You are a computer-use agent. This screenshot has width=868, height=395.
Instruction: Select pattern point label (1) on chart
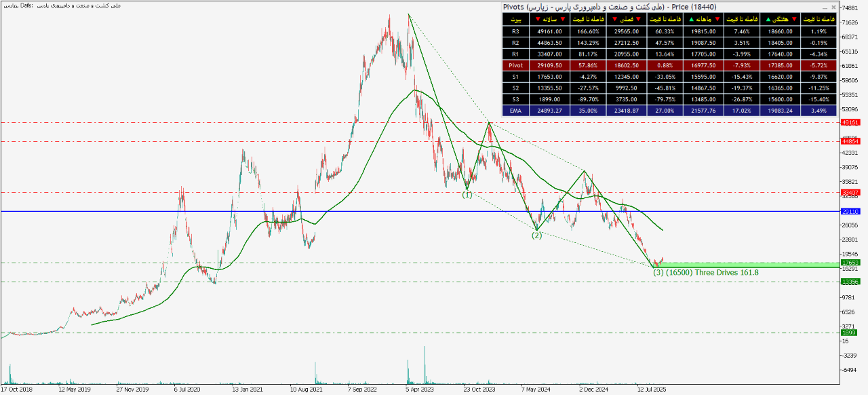tap(467, 195)
